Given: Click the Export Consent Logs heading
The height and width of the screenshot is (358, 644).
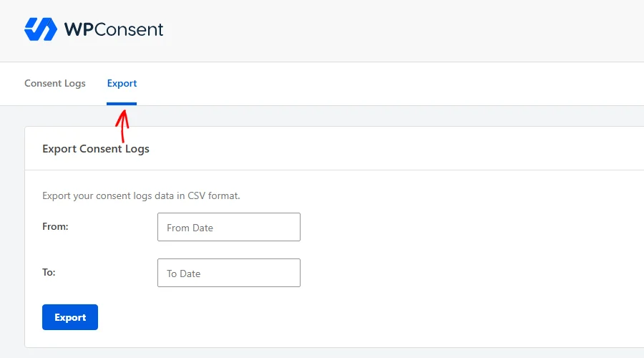Looking at the screenshot, I should tap(96, 149).
